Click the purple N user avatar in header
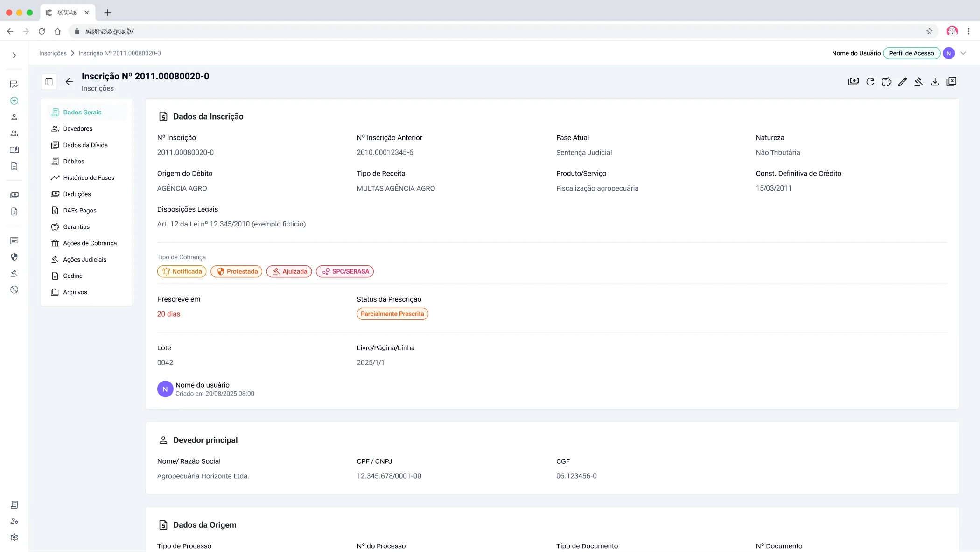The width and height of the screenshot is (980, 552). click(949, 53)
